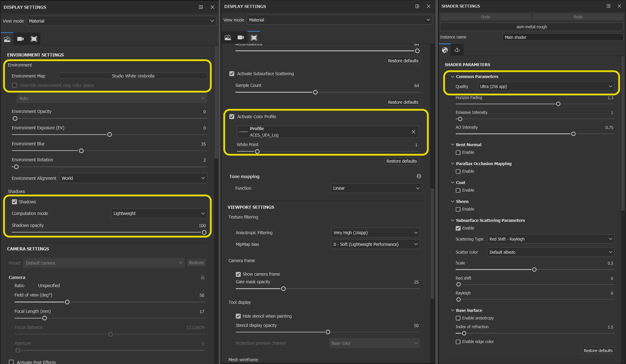626x364 pixels.
Task: Open shadows Computation mode dropdown
Action: (x=159, y=213)
